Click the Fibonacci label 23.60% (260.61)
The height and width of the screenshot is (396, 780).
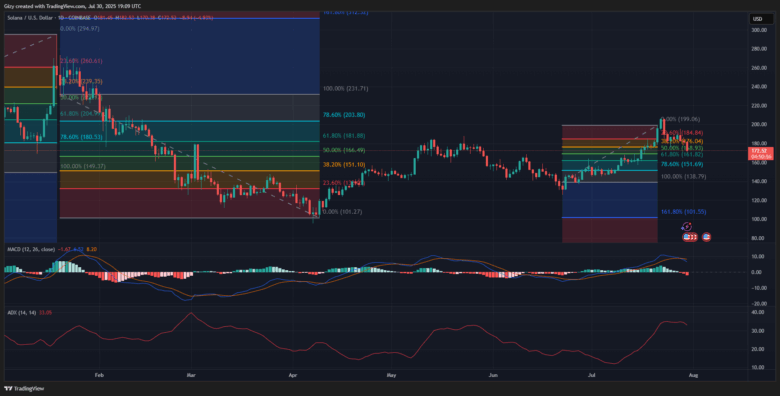[x=81, y=61]
